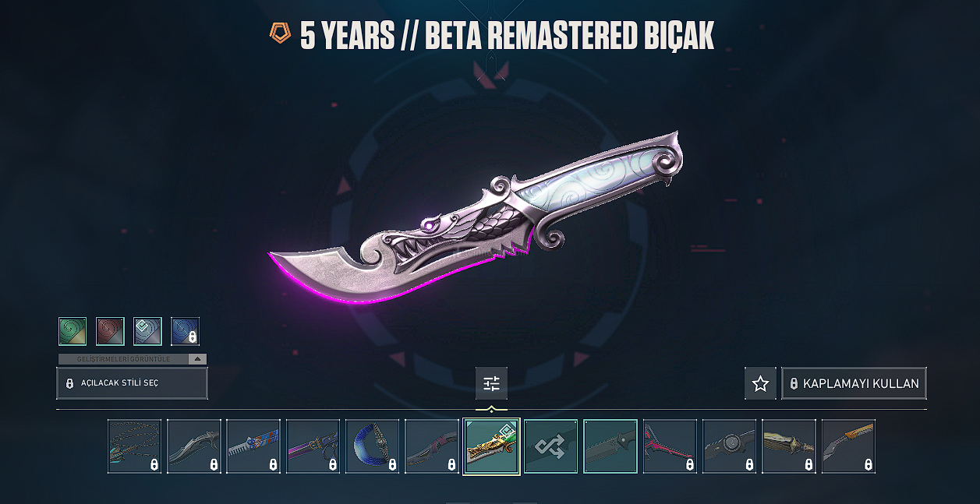Collapse the Geliştirmeleri Görüntüle arrow
Image resolution: width=980 pixels, height=504 pixels.
point(198,359)
